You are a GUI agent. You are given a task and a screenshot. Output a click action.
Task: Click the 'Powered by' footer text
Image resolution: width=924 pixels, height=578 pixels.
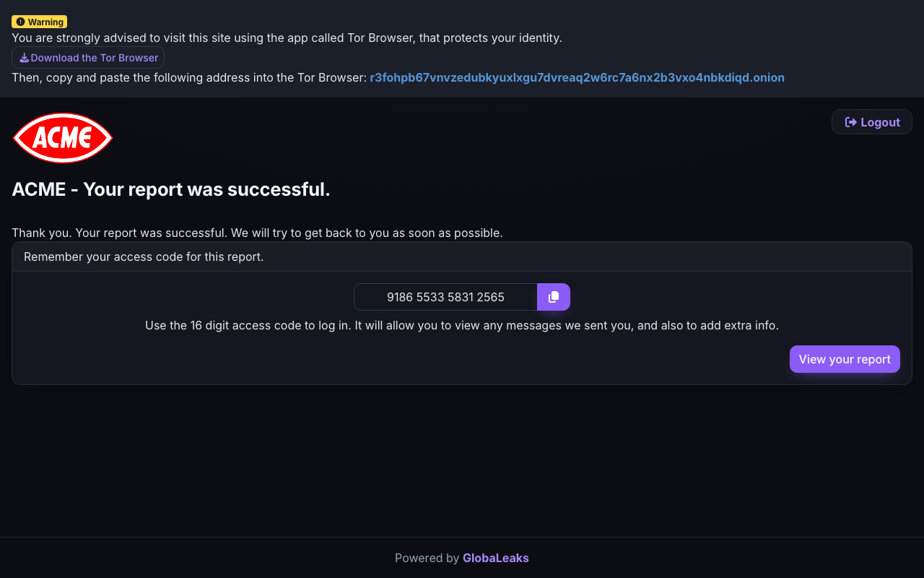[427, 558]
